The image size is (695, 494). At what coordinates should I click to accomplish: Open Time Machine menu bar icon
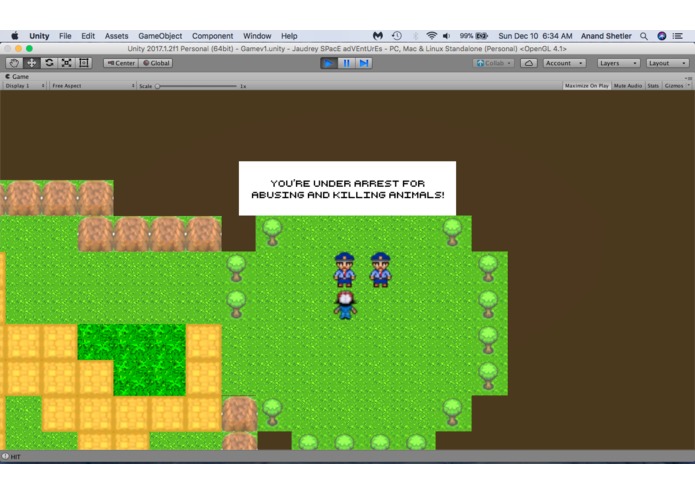[x=397, y=36]
